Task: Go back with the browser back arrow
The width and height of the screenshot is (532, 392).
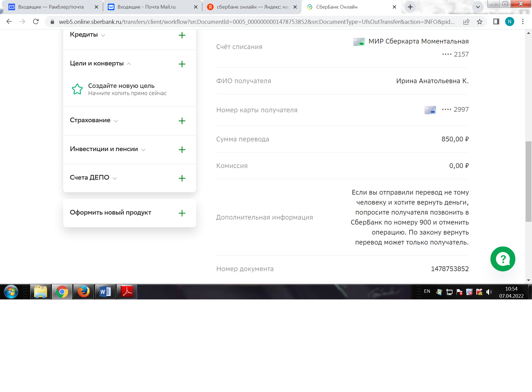Action: [9, 22]
